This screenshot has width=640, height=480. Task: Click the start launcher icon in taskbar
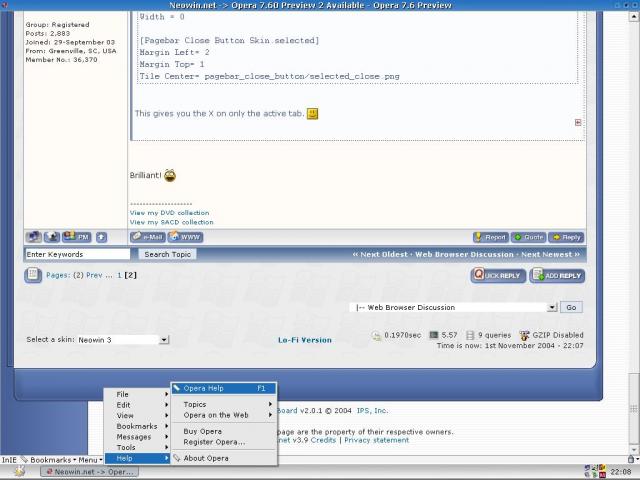(19, 471)
